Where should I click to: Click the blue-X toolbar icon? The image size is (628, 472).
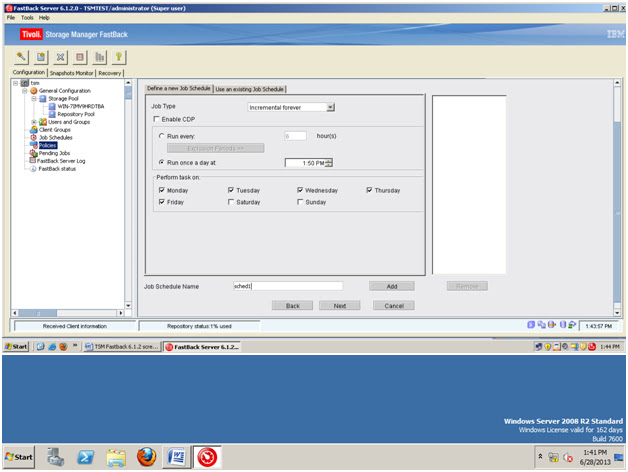[60, 57]
